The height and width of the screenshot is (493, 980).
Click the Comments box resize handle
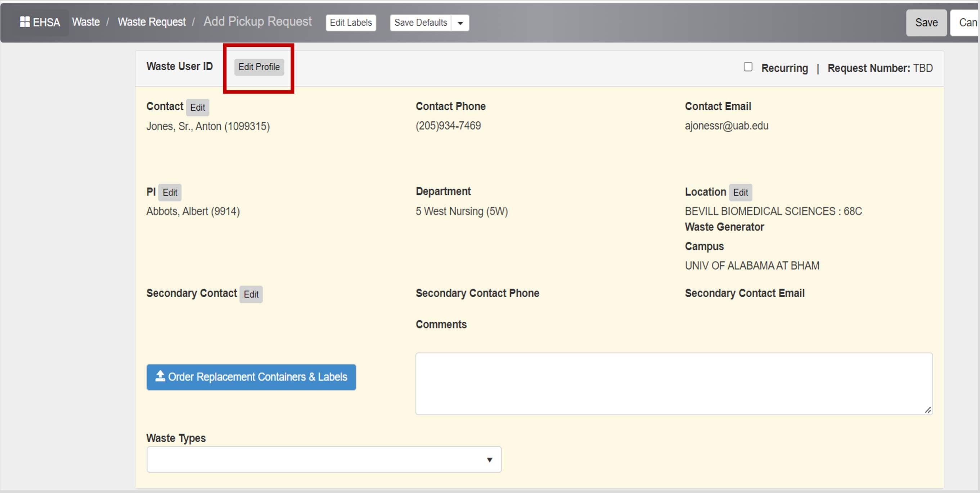(x=928, y=410)
